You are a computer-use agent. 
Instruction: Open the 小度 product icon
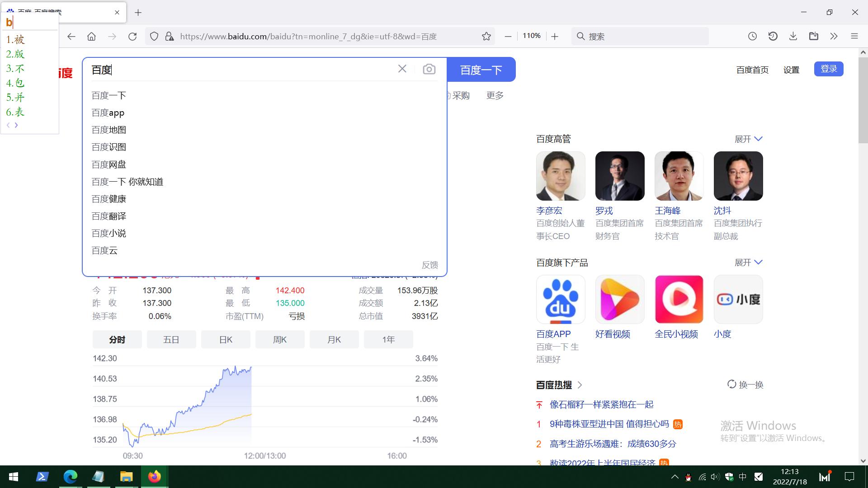pyautogui.click(x=738, y=300)
